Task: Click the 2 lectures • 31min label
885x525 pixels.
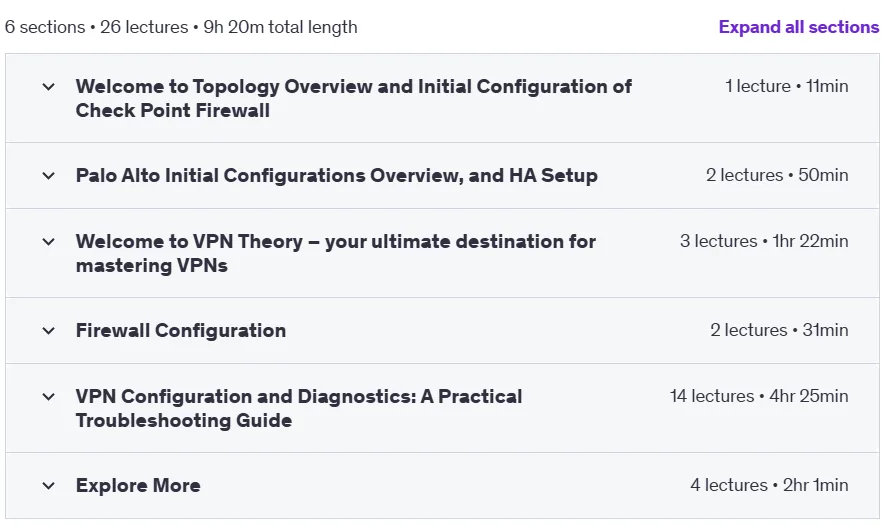Action: coord(779,330)
